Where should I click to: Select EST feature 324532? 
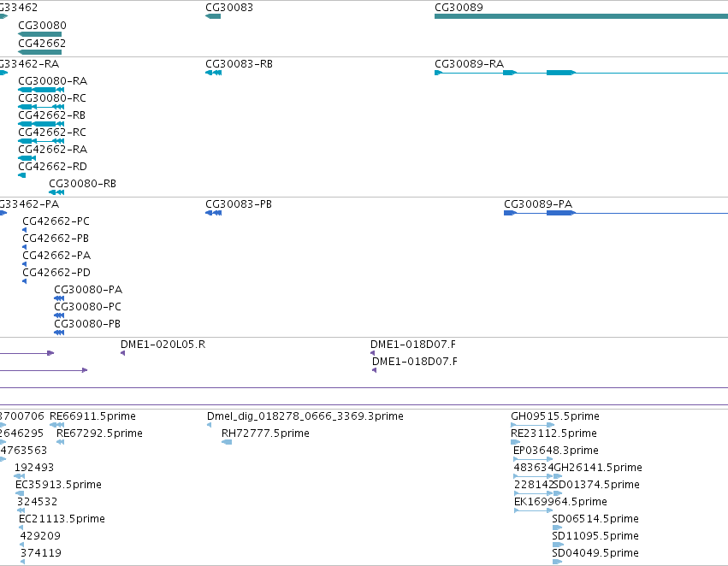coord(37,503)
